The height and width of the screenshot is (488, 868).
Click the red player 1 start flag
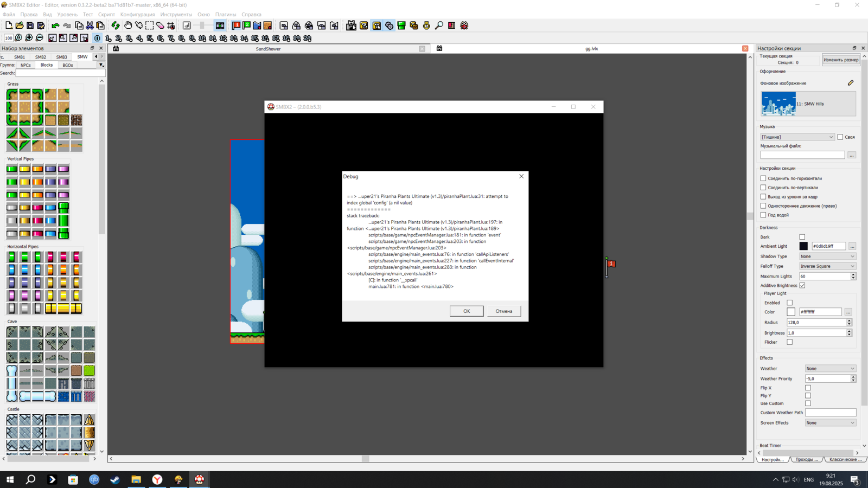click(x=236, y=25)
